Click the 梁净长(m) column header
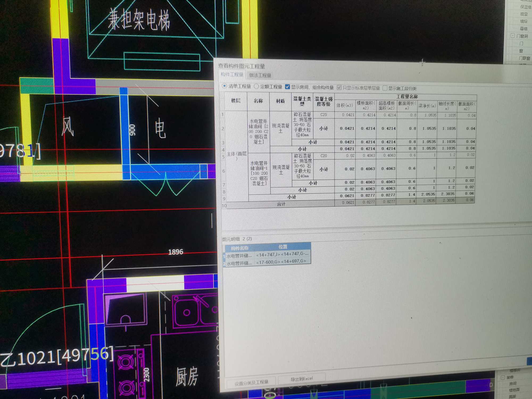 pos(427,106)
